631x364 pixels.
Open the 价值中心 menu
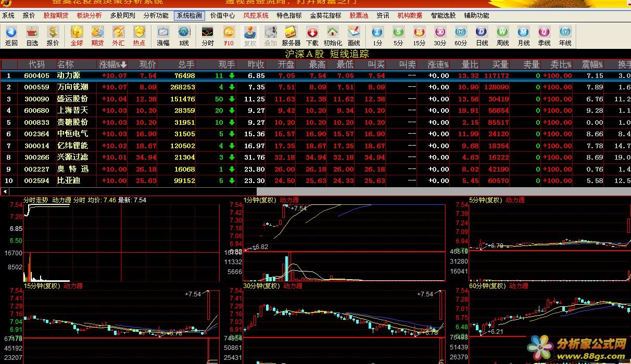coord(223,16)
